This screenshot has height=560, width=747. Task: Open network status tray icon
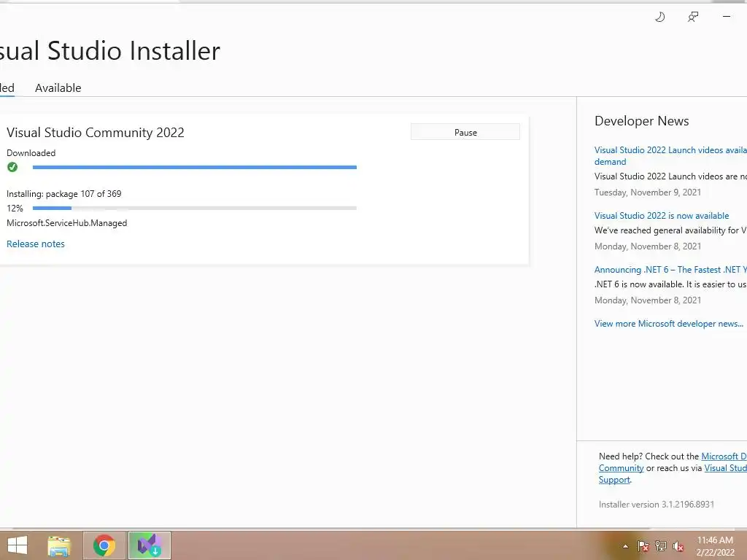661,546
